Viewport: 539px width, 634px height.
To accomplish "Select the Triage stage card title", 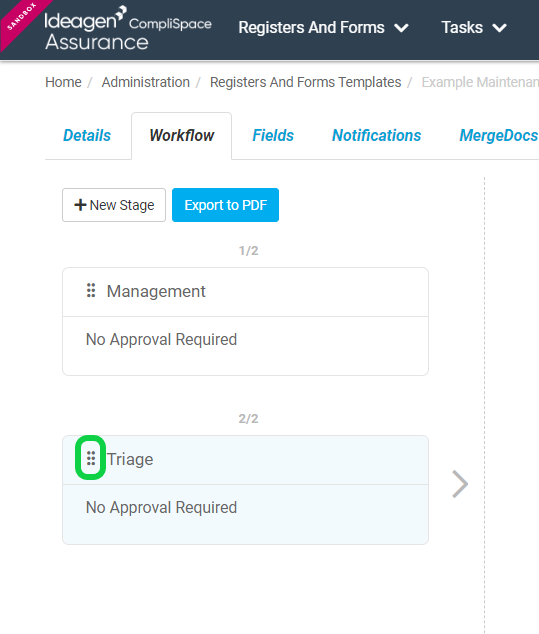I will [130, 459].
